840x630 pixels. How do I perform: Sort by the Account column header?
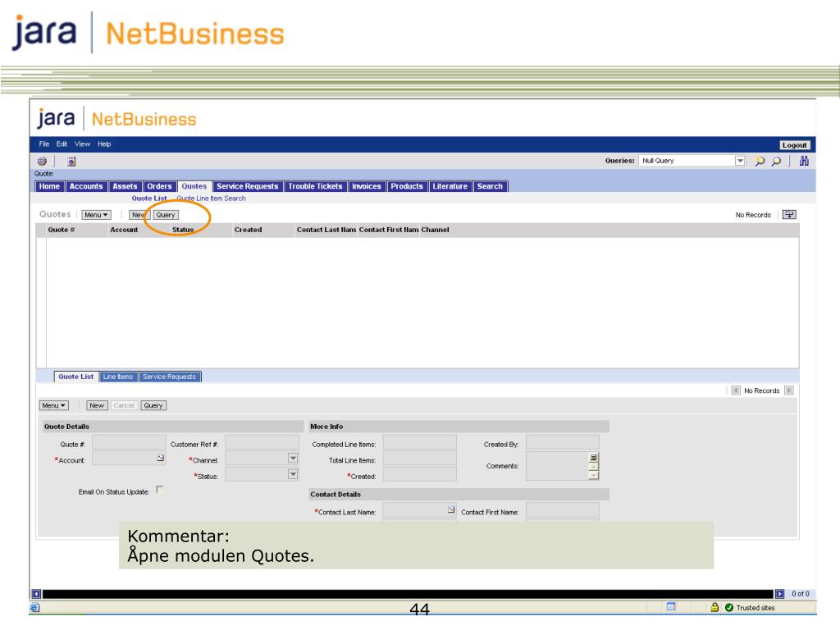click(124, 230)
